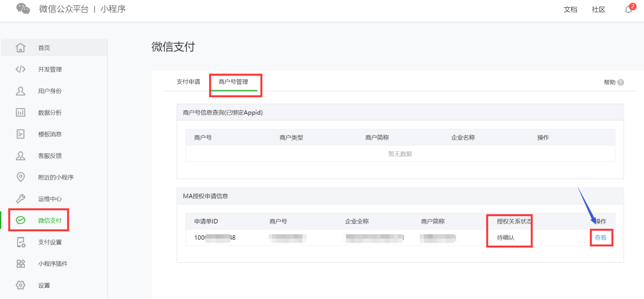This screenshot has height=299, width=644.
Task: Click the green WeChat Pay icon in sidebar
Action: [x=21, y=220]
